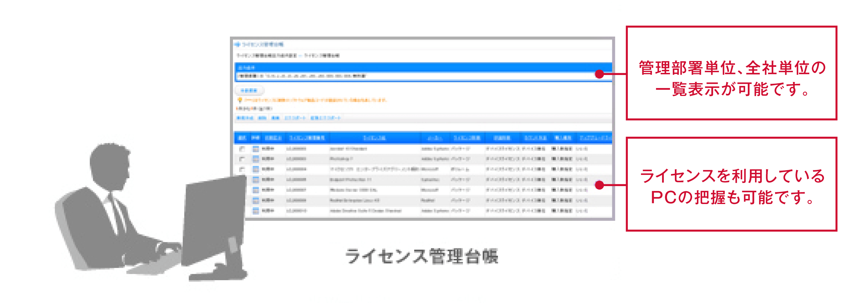The width and height of the screenshot is (868, 303).
Task: Sort by the license management number header
Action: (x=307, y=138)
